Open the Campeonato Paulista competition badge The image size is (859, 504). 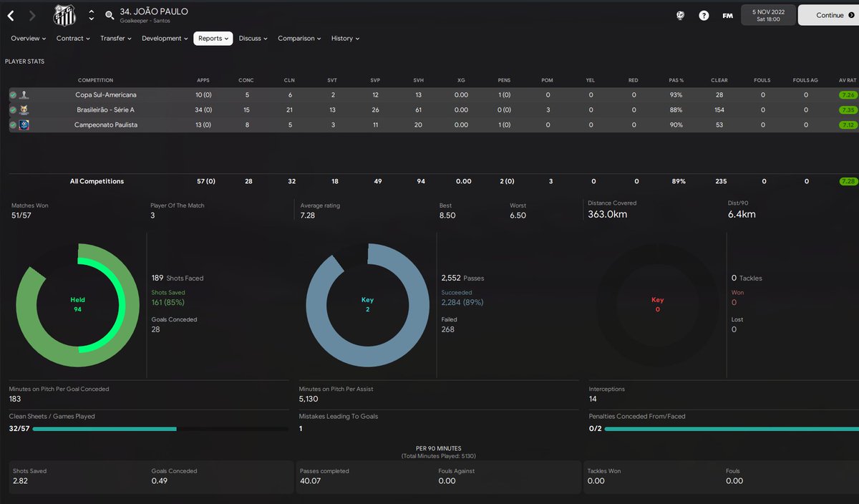point(25,125)
